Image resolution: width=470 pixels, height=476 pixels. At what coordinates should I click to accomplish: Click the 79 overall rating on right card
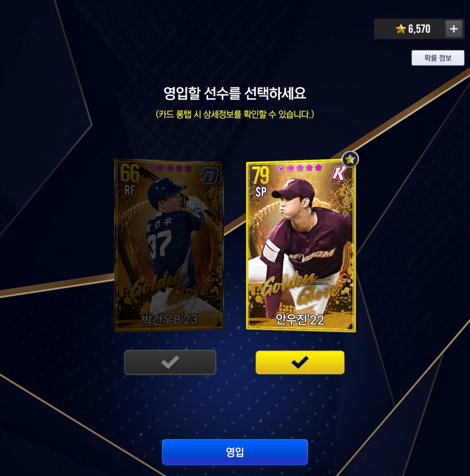tap(260, 175)
